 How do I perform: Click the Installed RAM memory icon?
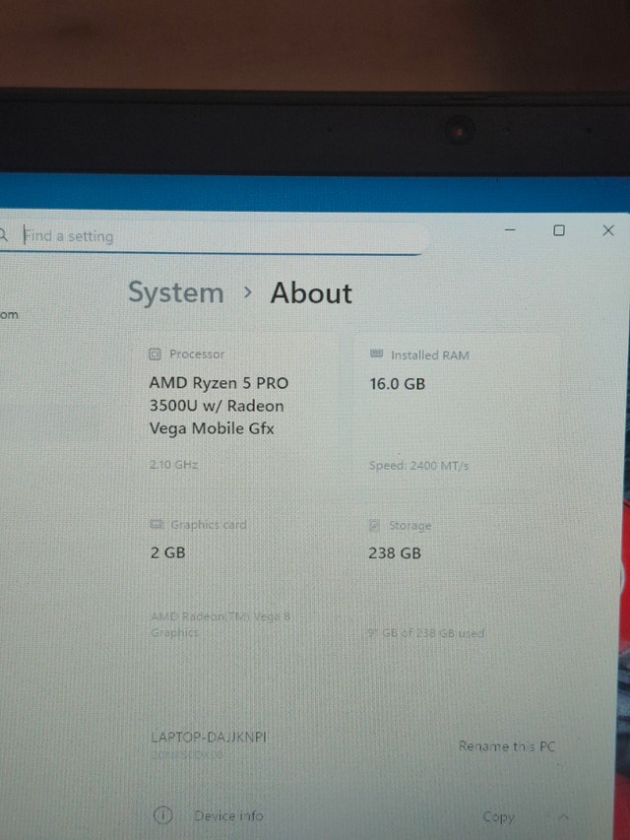tap(377, 355)
